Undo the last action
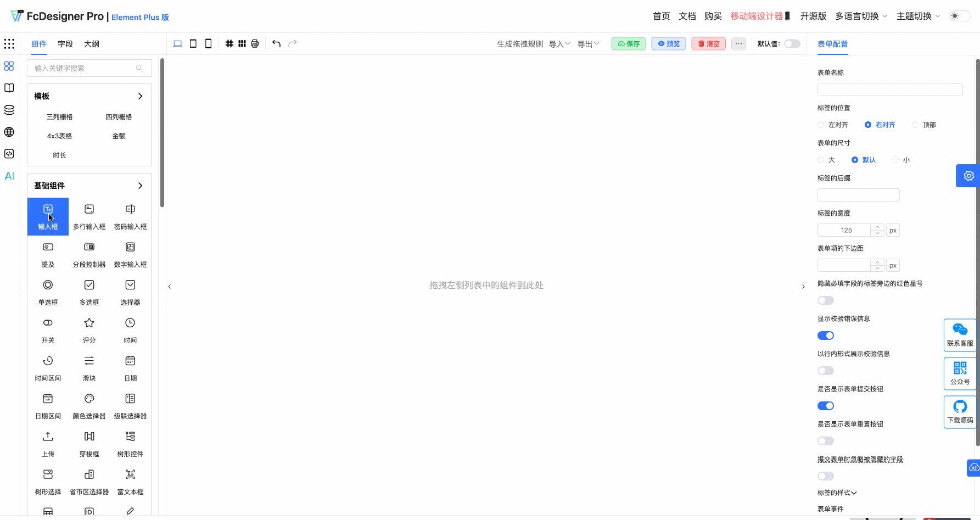980x520 pixels. click(x=276, y=43)
